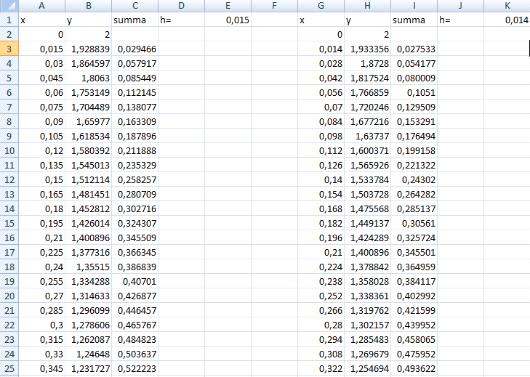Select row 3 header
The width and height of the screenshot is (530, 377).
(x=9, y=49)
